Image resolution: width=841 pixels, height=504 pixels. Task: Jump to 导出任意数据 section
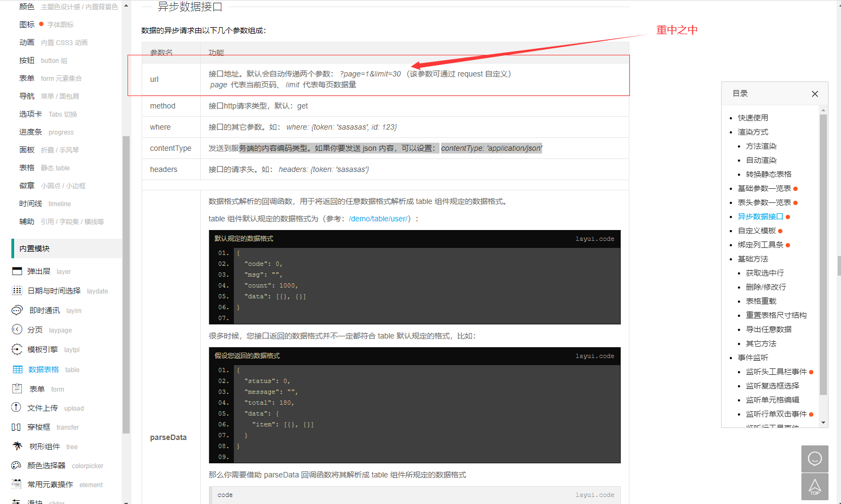pos(768,329)
